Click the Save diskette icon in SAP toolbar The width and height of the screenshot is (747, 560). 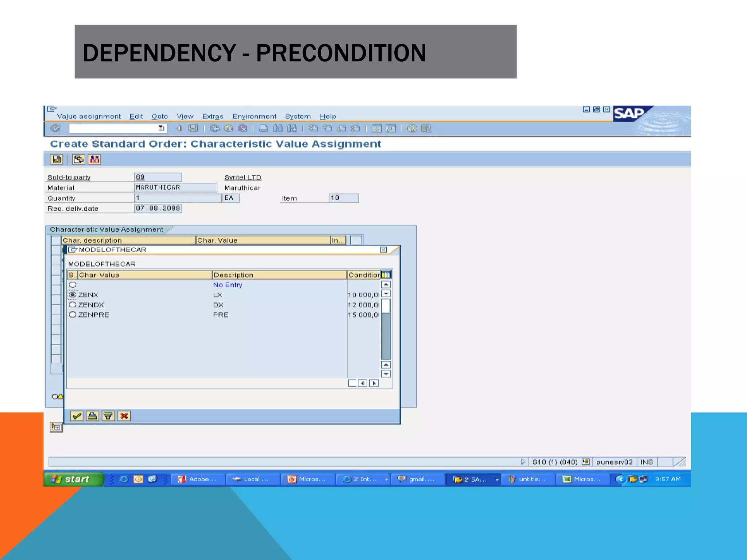(x=193, y=128)
